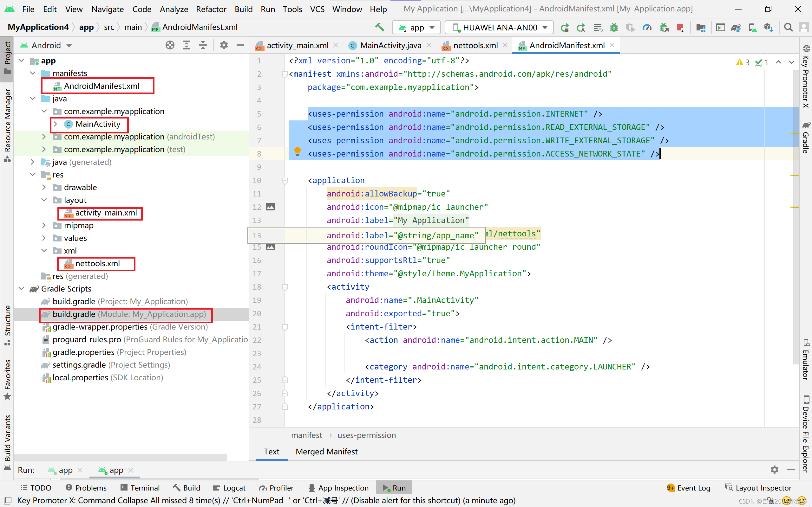Click Select Opened File target icon

[170, 45]
